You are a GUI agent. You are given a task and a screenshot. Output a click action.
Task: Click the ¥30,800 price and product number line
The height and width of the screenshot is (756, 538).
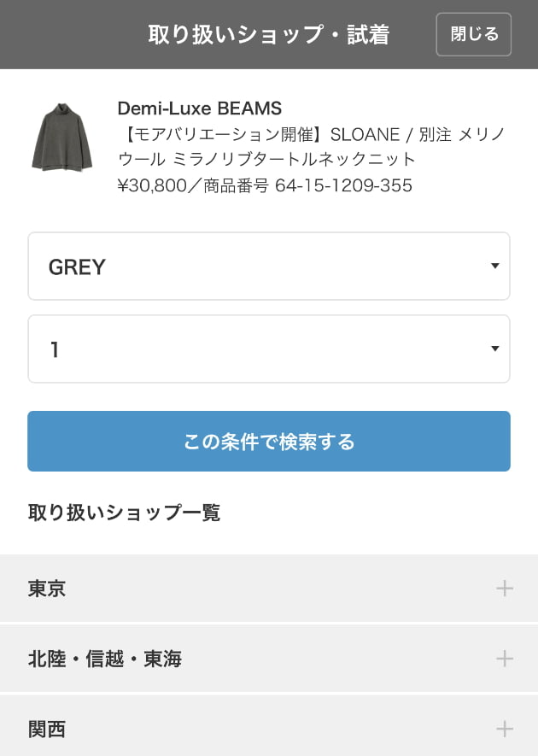[x=265, y=185]
